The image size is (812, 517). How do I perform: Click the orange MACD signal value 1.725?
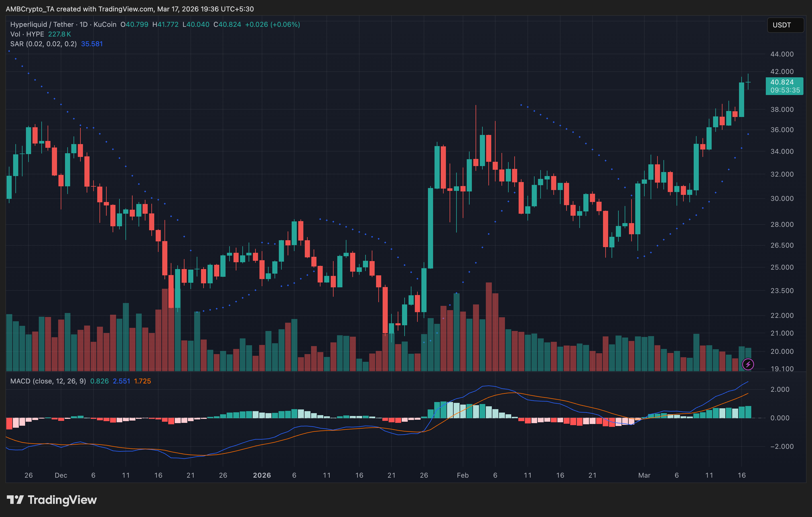pyautogui.click(x=142, y=381)
